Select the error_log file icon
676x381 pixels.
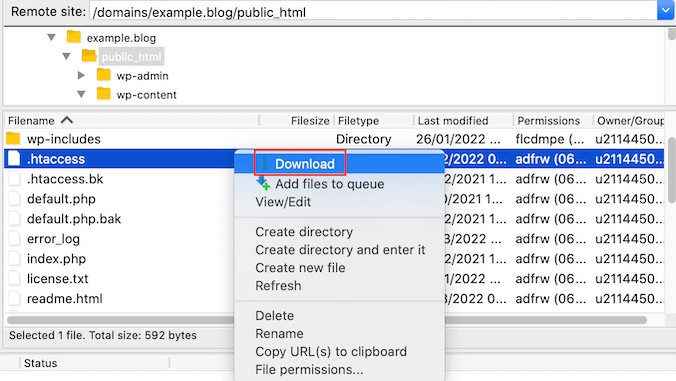click(14, 238)
